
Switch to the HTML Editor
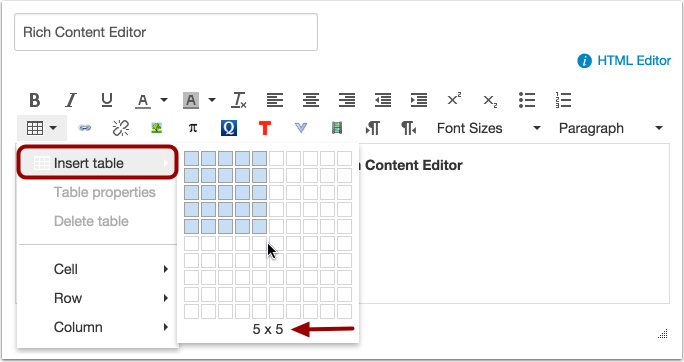pos(633,61)
